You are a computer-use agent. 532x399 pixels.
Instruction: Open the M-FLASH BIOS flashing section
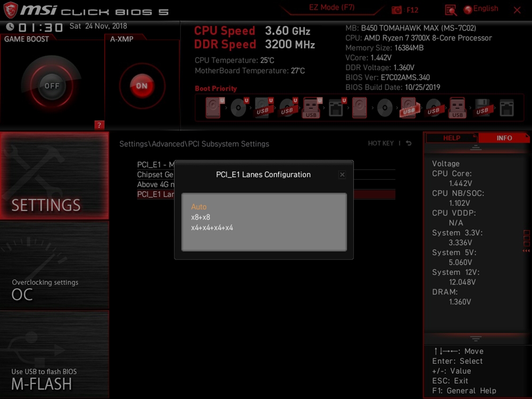click(x=54, y=354)
